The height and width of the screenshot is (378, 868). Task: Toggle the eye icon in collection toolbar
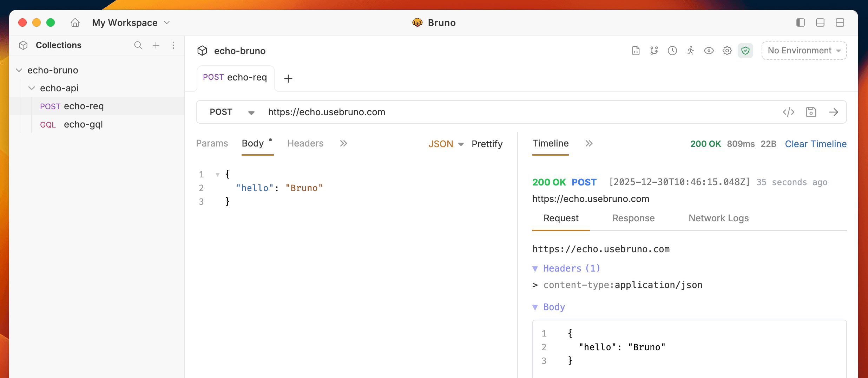tap(709, 51)
